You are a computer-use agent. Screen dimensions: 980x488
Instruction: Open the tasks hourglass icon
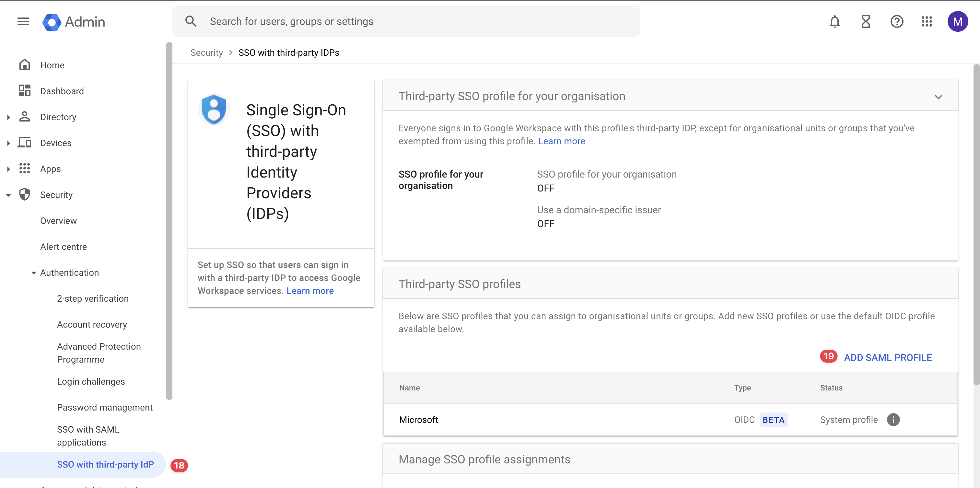click(866, 21)
